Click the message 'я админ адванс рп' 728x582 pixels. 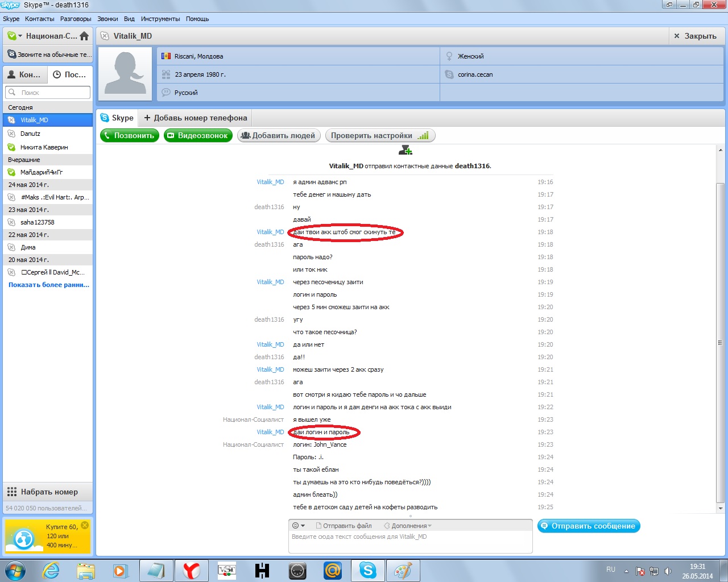320,182
